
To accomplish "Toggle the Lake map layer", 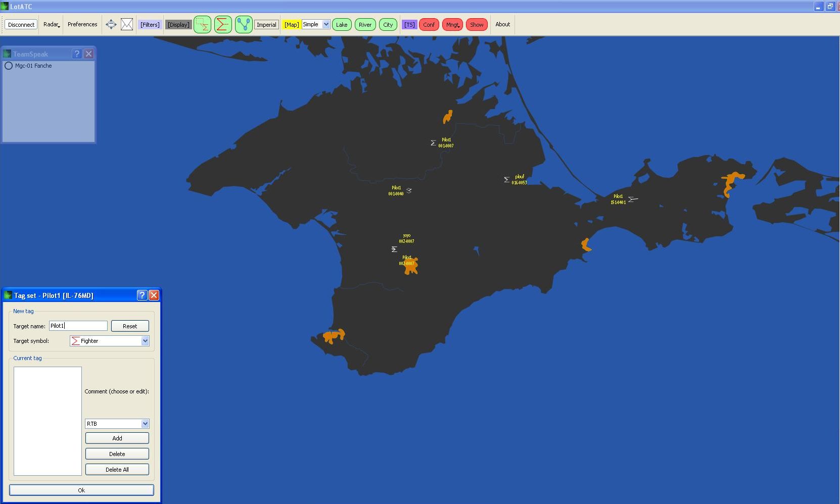I will click(342, 25).
